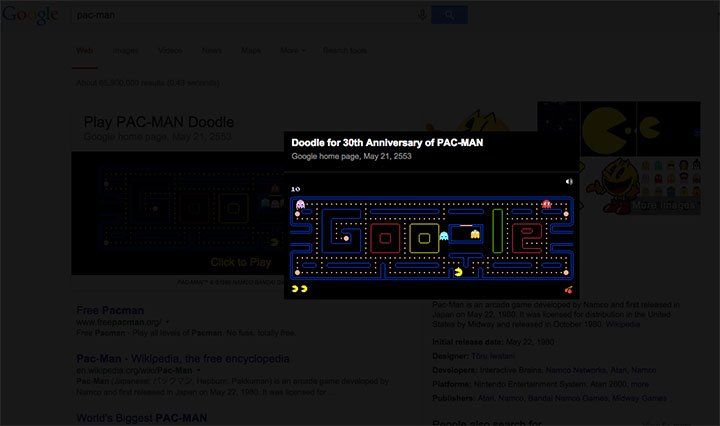Click the leftmost Pac-Man life icon
The image size is (720, 426).
point(295,289)
